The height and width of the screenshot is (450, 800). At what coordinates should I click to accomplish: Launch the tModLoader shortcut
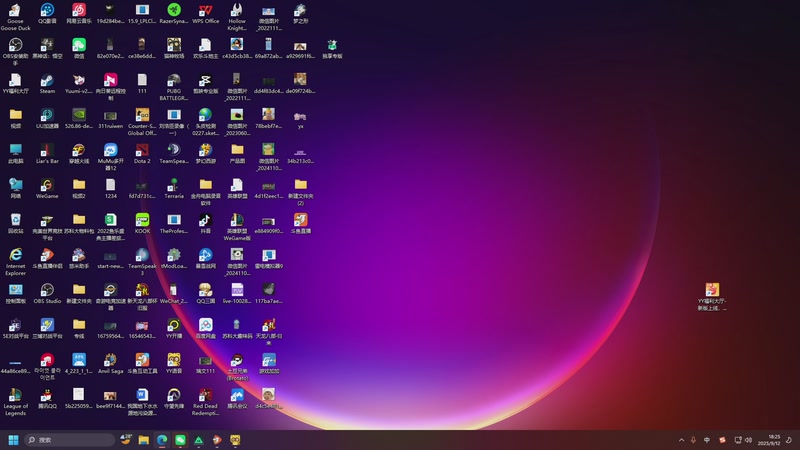174,259
